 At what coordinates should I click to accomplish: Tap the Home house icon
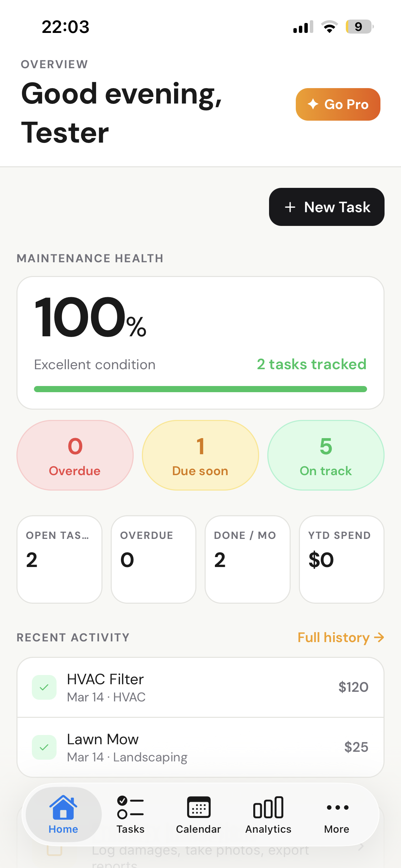[63, 807]
